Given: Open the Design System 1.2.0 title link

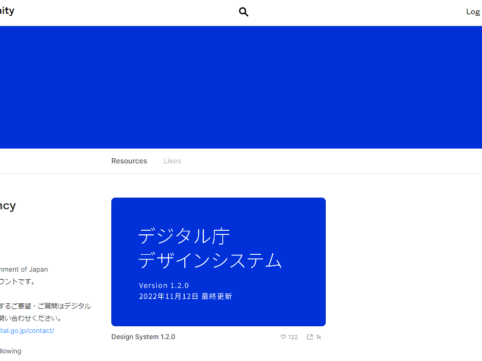Looking at the screenshot, I should pos(143,337).
